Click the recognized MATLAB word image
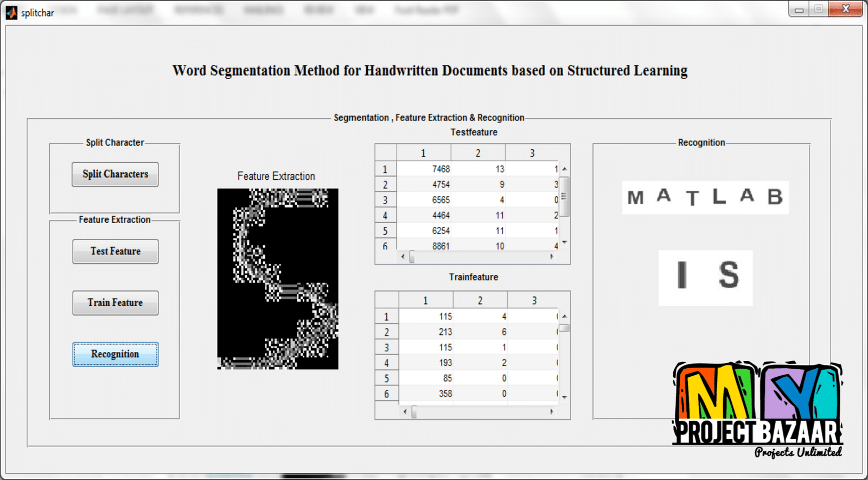 tap(705, 198)
